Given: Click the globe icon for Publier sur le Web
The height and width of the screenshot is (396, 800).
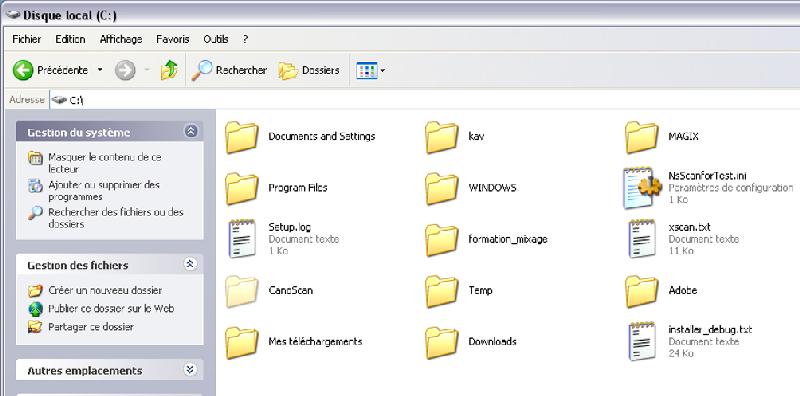Looking at the screenshot, I should 35,309.
